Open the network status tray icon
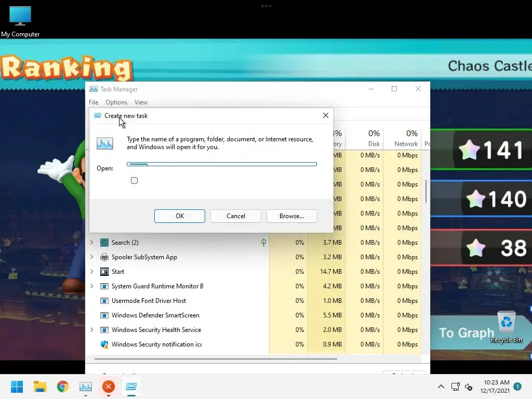The width and height of the screenshot is (532, 399). tap(455, 387)
